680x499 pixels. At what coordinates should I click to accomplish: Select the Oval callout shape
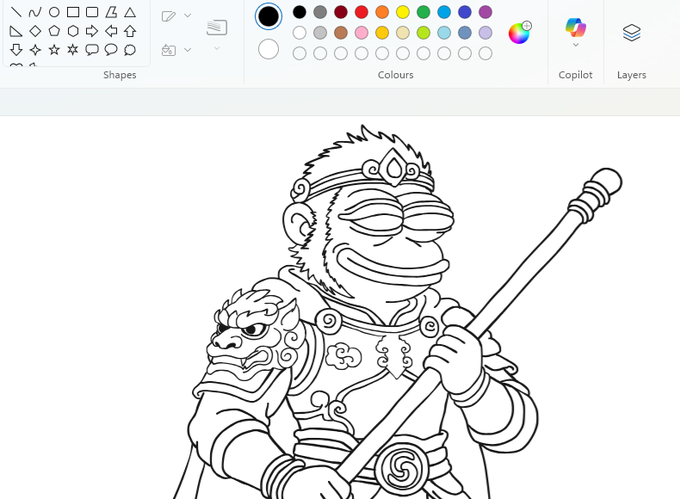[111, 50]
